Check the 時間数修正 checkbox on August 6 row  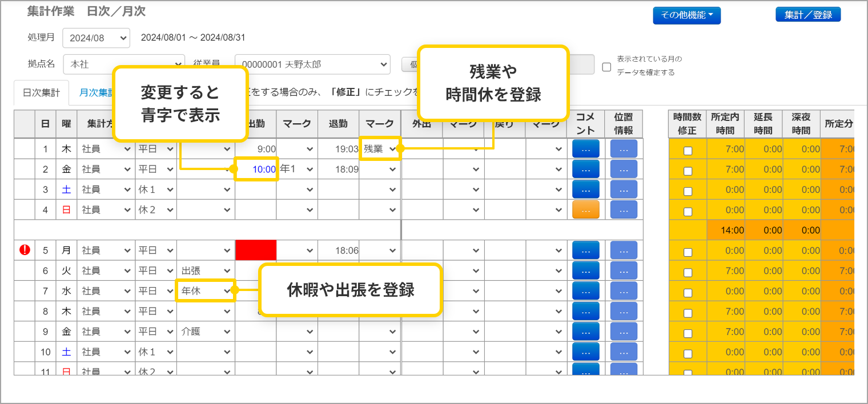(688, 270)
